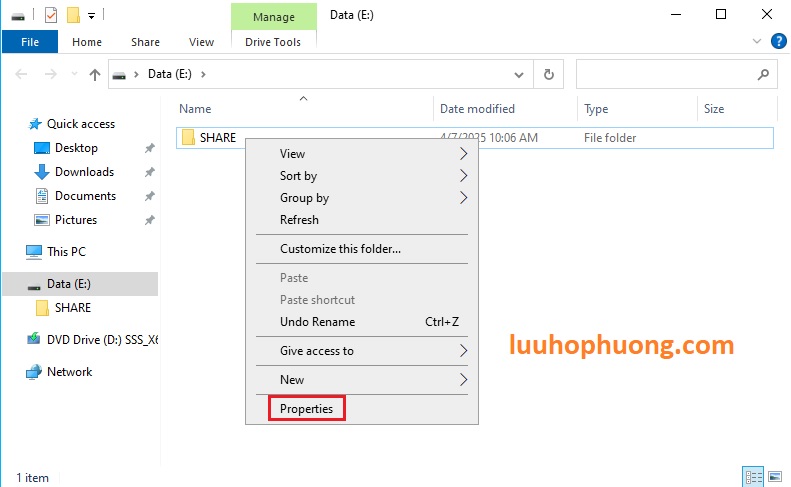Select Properties in the context menu
This screenshot has width=791, height=487.
coord(306,408)
